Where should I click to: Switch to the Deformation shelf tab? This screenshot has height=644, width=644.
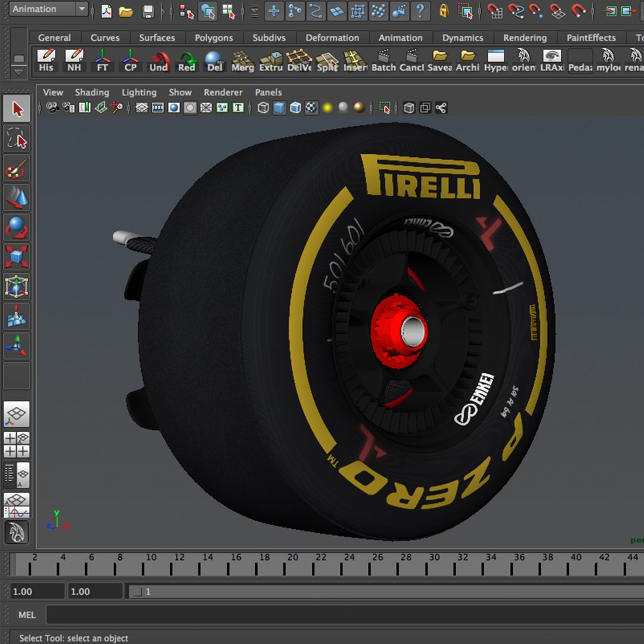[x=332, y=38]
